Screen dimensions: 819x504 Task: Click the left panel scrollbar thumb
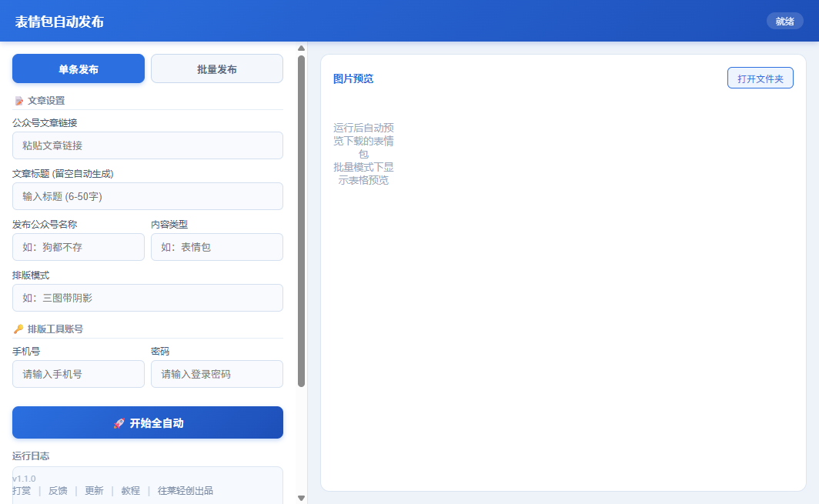(x=302, y=221)
